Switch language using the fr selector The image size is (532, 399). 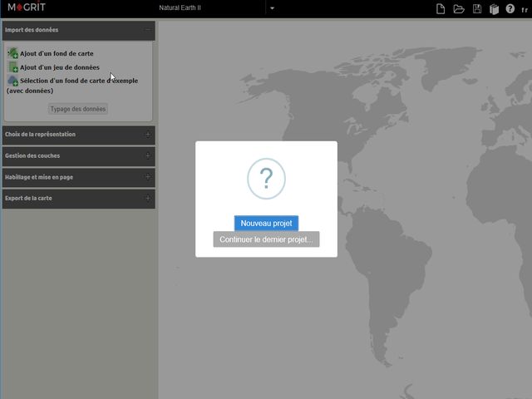[x=525, y=9]
